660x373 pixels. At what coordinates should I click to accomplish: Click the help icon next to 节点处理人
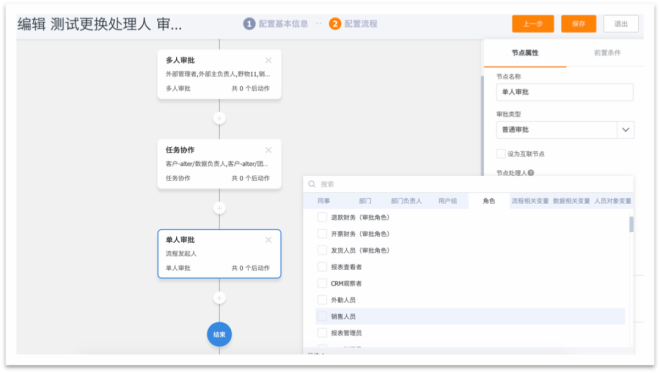531,173
